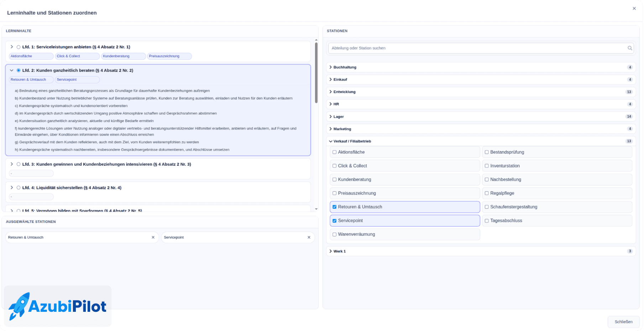Click the Retouren & Umtausch tag under Lfd. 2
Viewport: 644px width, 331px height.
pyautogui.click(x=31, y=80)
